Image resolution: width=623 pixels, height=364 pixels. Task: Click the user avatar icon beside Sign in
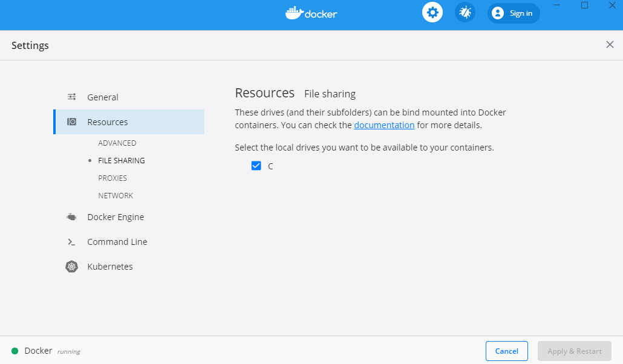(x=497, y=13)
